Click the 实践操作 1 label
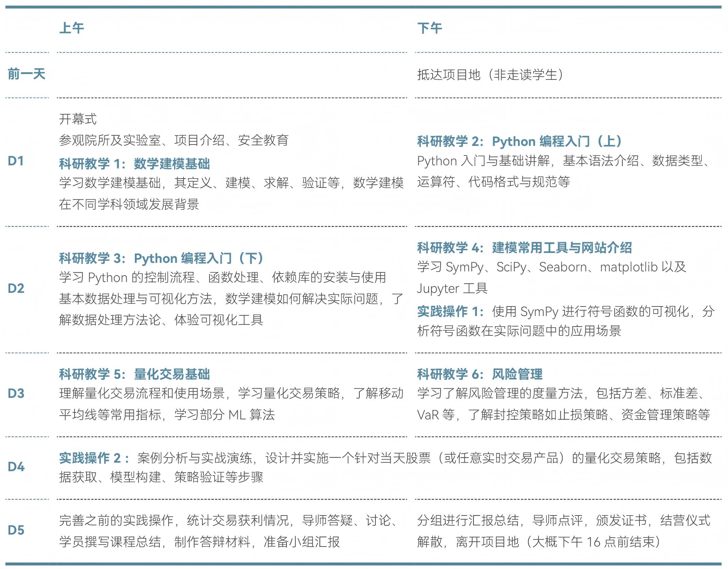The width and height of the screenshot is (728, 569). [450, 312]
